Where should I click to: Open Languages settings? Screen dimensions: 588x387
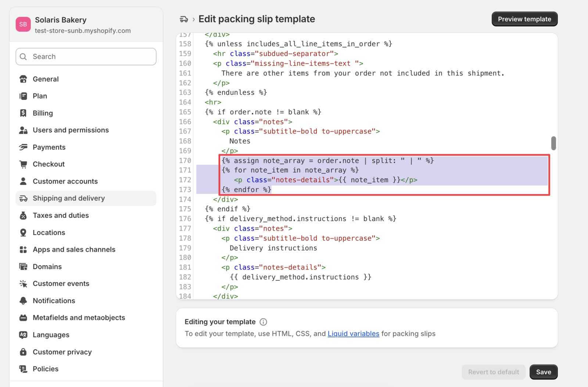click(86, 335)
